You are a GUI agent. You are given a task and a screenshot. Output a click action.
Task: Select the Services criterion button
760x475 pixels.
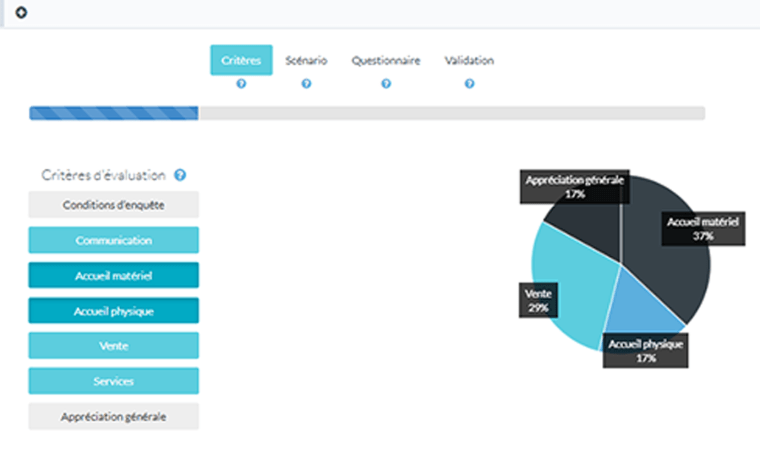click(x=113, y=381)
